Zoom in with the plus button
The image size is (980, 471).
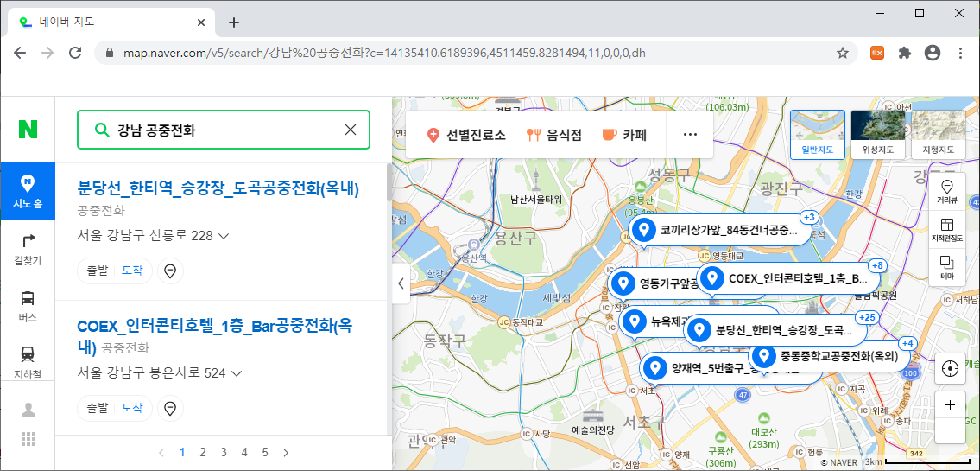click(950, 405)
